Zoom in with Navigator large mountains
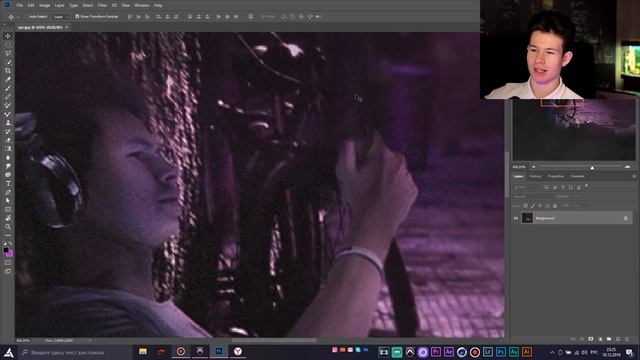Image resolution: width=640 pixels, height=360 pixels. [x=627, y=167]
